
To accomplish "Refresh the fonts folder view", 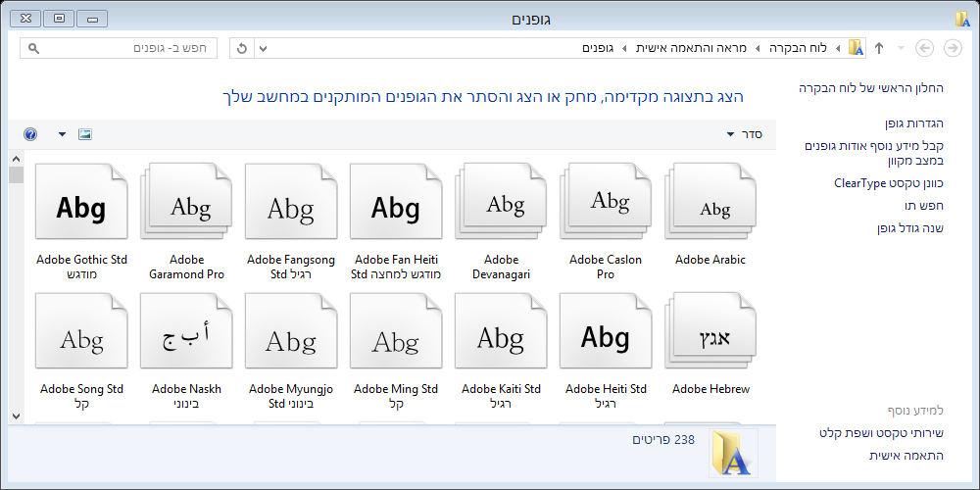I will (x=242, y=48).
